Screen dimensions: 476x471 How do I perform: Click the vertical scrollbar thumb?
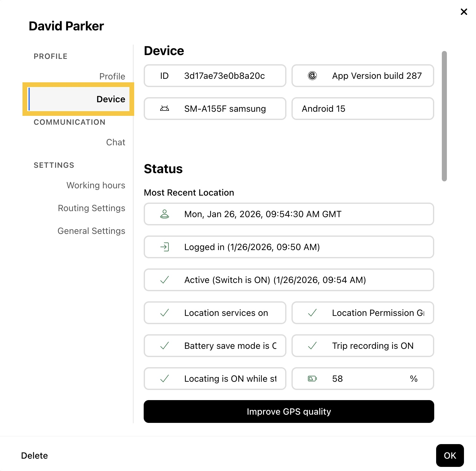coord(444,116)
